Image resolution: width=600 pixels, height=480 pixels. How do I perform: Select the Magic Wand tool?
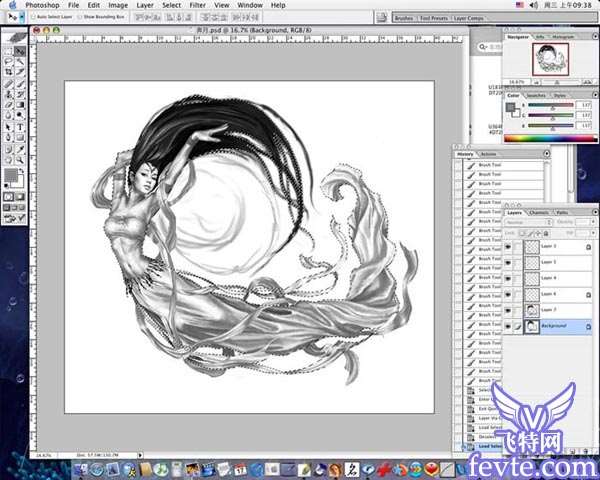pos(20,62)
